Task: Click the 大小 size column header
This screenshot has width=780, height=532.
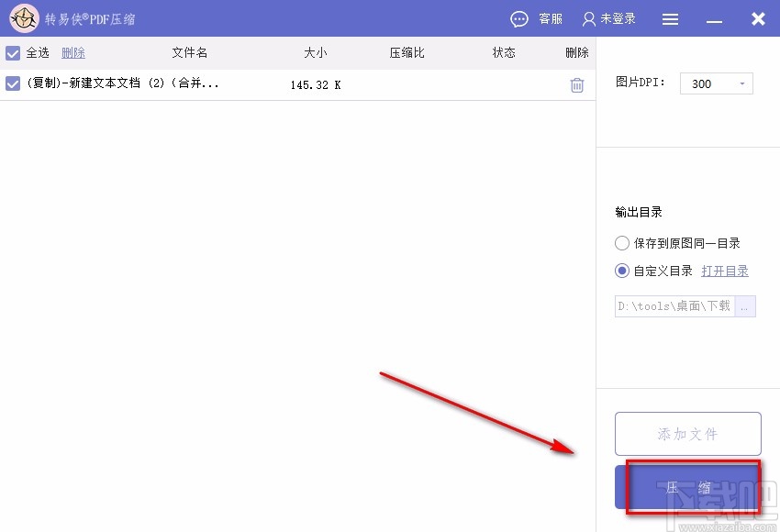Action: click(315, 52)
